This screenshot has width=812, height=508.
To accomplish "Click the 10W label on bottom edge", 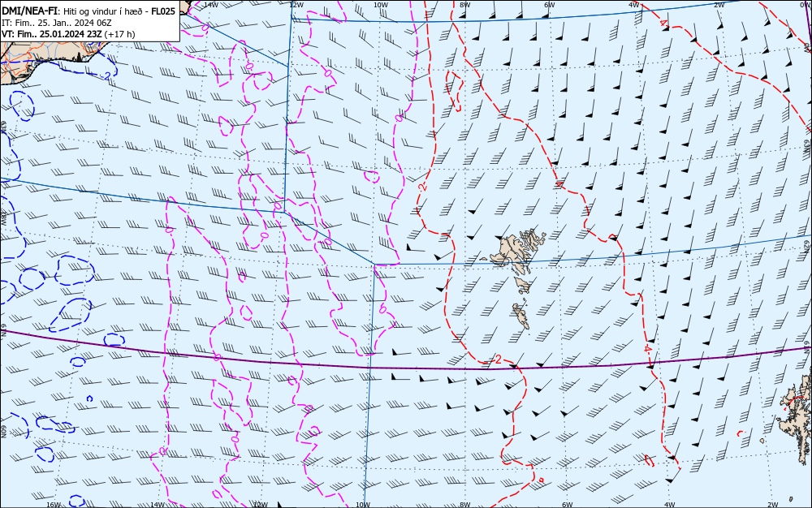I will point(363,505).
